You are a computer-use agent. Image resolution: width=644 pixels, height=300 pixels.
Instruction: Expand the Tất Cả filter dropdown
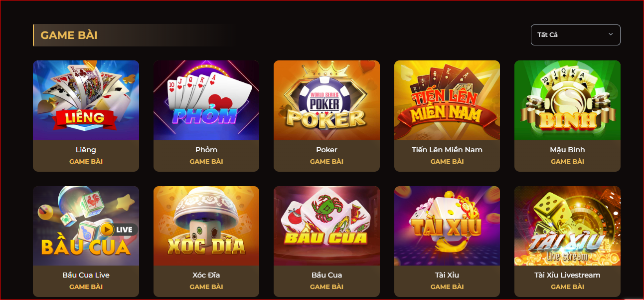point(576,35)
